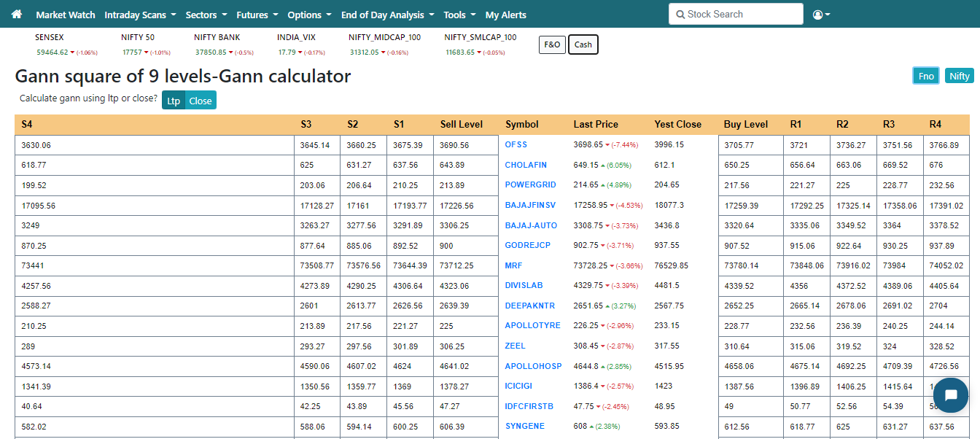This screenshot has height=439, width=980.
Task: Open the POWERGRID symbol link
Action: 530,184
